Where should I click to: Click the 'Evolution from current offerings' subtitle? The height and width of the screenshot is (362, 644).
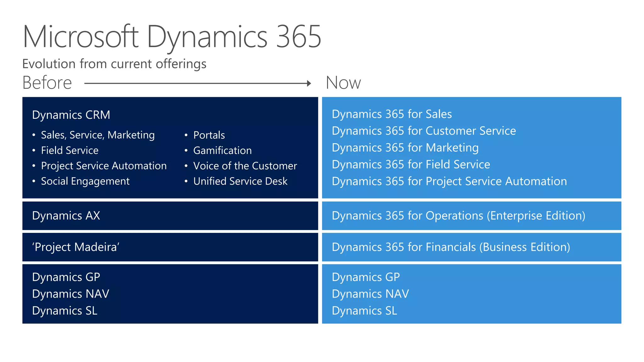114,64
